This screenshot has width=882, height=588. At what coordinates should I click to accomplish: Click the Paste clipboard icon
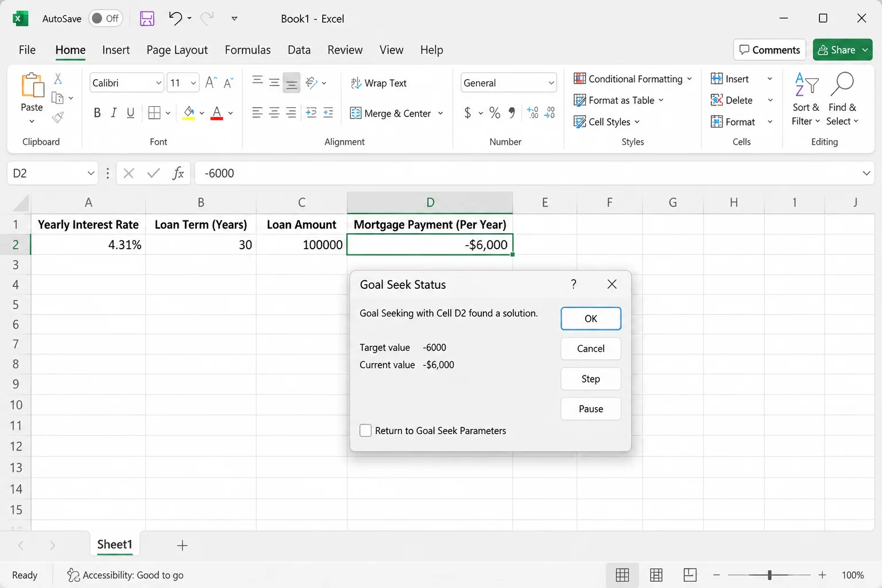point(32,85)
